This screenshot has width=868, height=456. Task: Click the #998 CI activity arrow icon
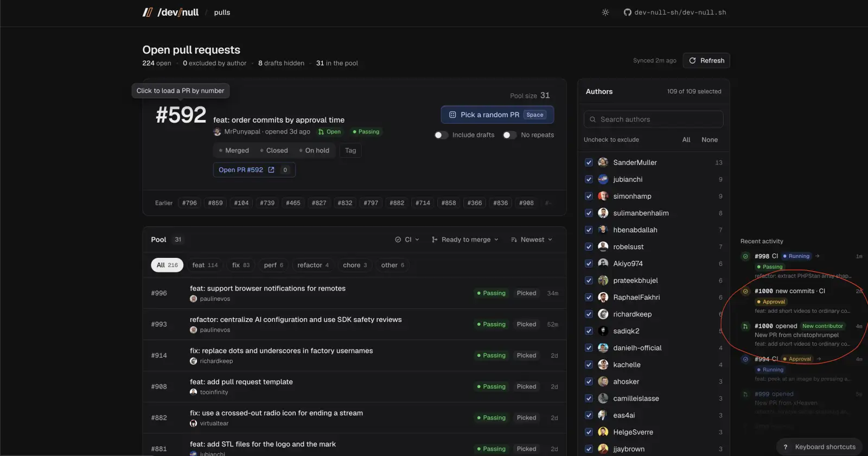(818, 256)
